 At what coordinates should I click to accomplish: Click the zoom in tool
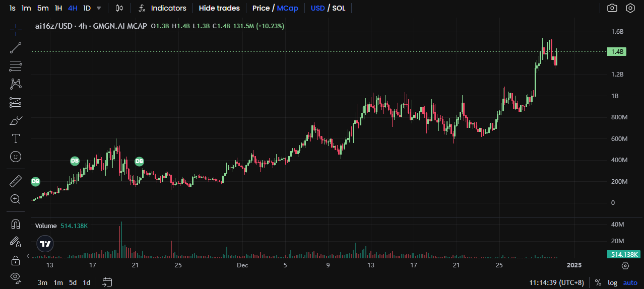click(x=16, y=199)
